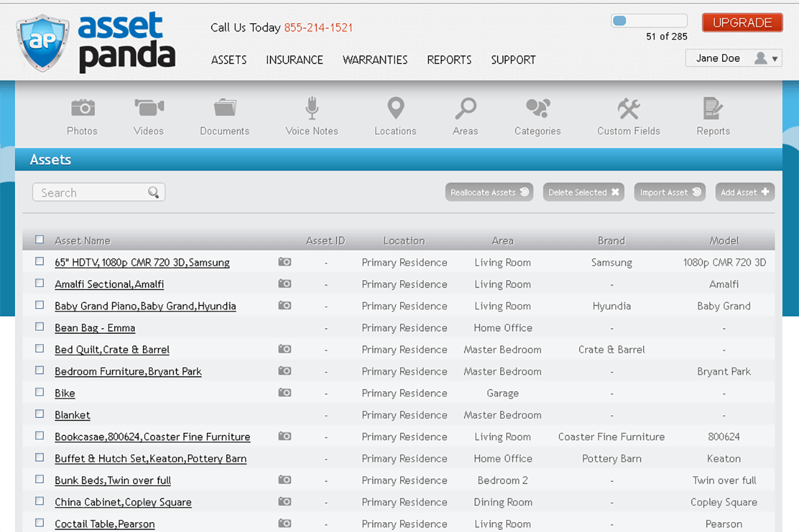Screen dimensions: 799x532
Task: Sort by the Model column header
Action: 724,241
